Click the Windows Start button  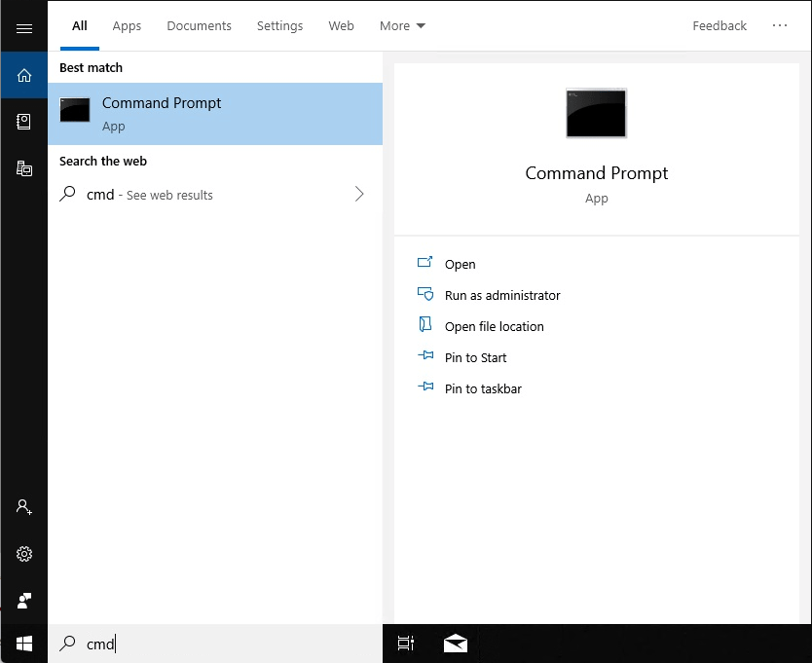[x=24, y=644]
